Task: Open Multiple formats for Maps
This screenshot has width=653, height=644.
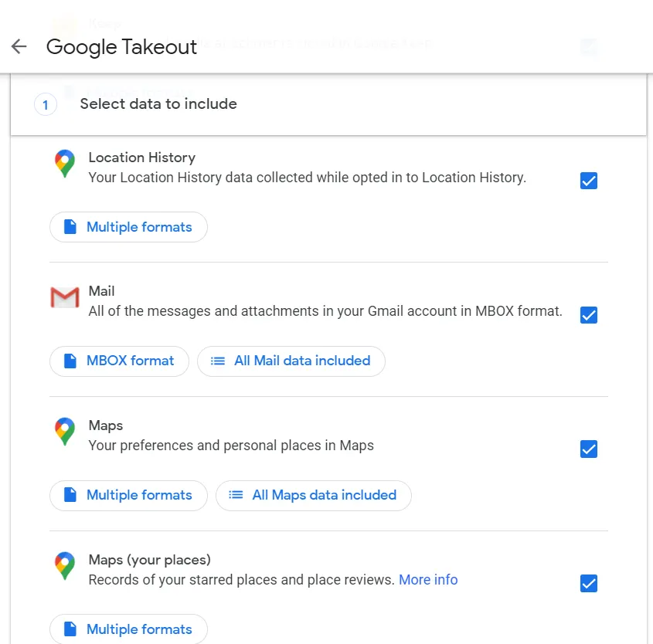Action: pyautogui.click(x=129, y=495)
